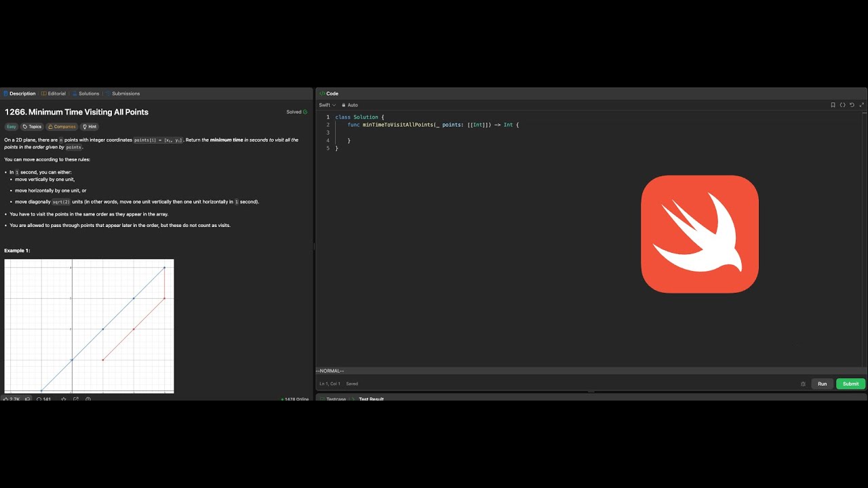The height and width of the screenshot is (488, 868).
Task: Expand the Topics tag
Action: [32, 127]
